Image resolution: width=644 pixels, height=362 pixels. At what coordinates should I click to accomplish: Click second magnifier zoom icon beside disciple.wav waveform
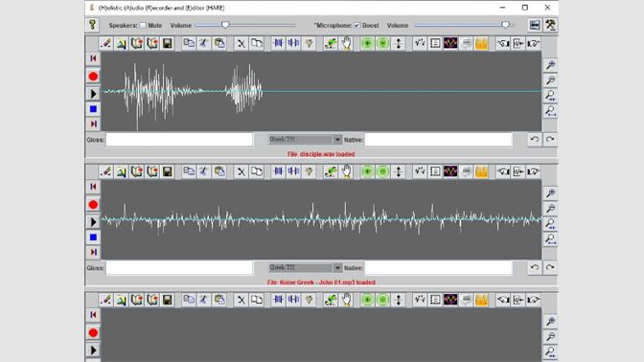[x=550, y=80]
